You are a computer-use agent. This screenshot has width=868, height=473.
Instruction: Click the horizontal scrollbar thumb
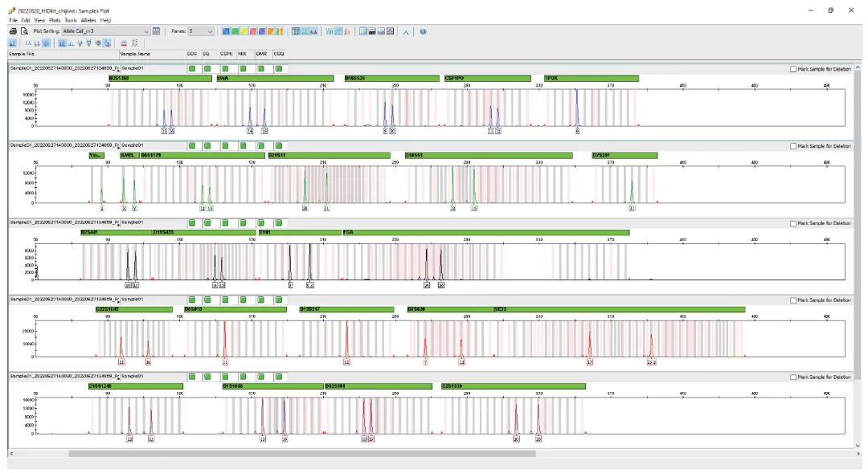(x=302, y=454)
